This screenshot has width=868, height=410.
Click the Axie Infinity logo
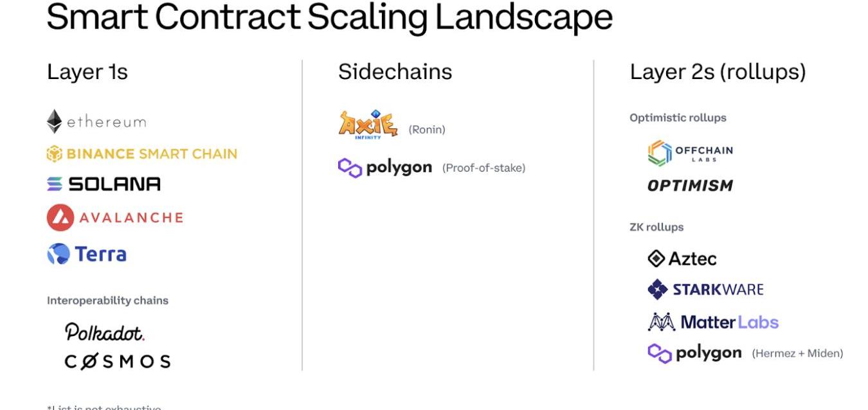tap(368, 125)
